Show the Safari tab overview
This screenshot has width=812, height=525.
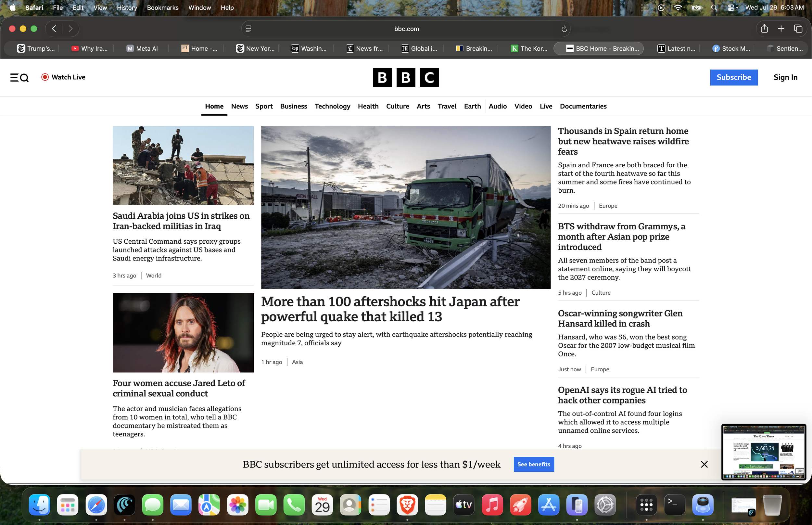[798, 29]
